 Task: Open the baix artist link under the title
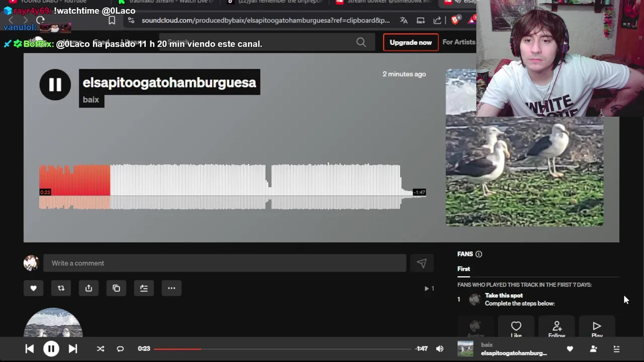coord(91,100)
